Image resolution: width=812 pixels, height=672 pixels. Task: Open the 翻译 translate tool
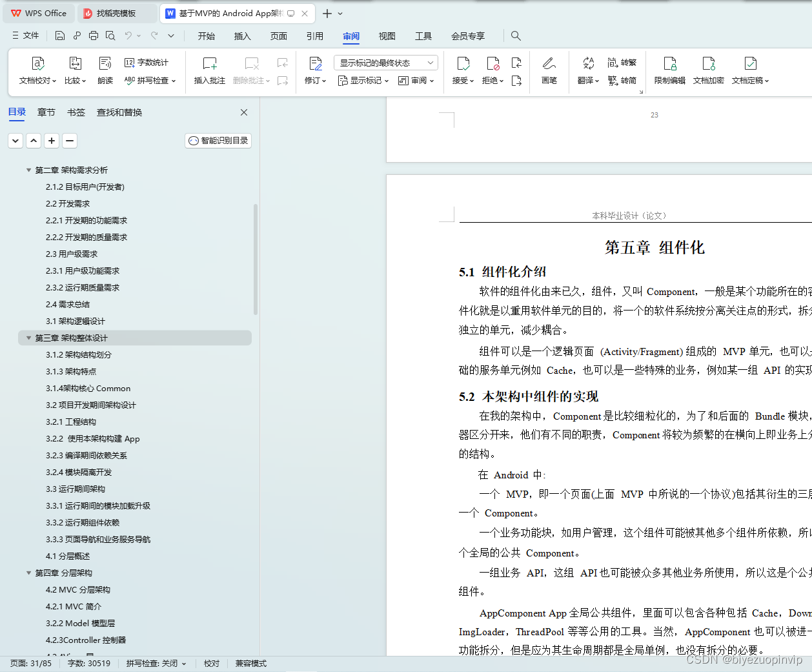pyautogui.click(x=588, y=70)
